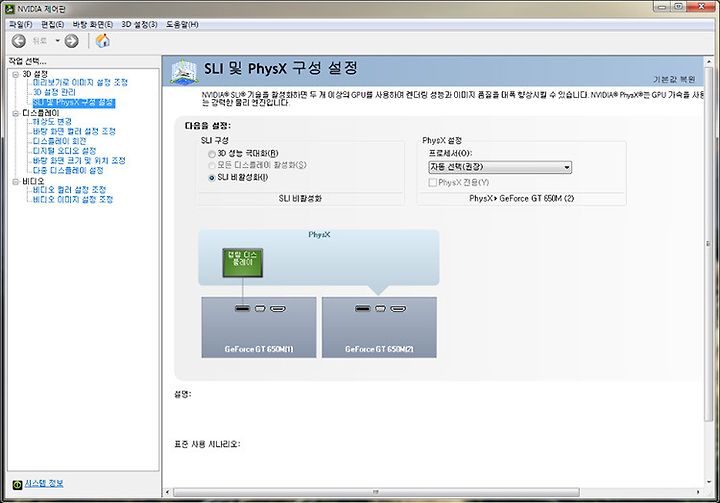Open the 3D 설정(3) menu

[x=139, y=24]
